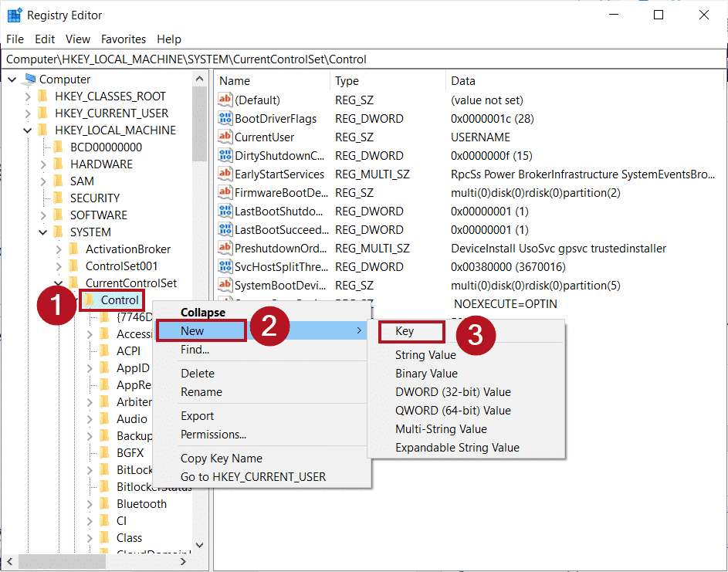Click the Class folder icon

click(104, 537)
